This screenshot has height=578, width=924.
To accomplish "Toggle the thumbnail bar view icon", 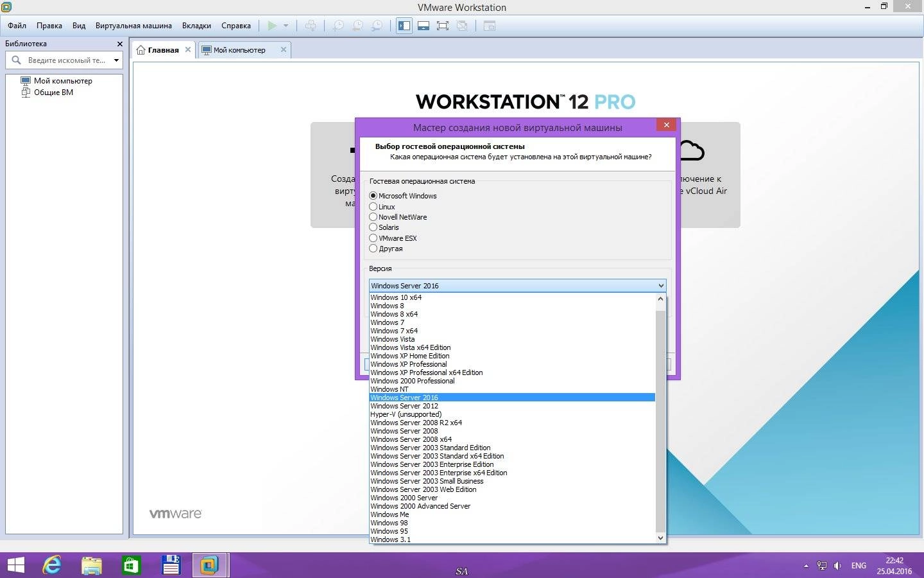I will click(424, 26).
